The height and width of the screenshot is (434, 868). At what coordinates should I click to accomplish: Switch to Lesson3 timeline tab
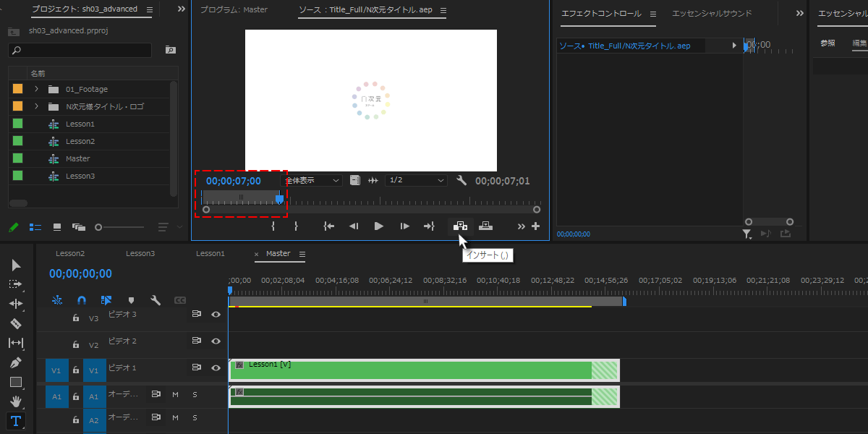[140, 254]
